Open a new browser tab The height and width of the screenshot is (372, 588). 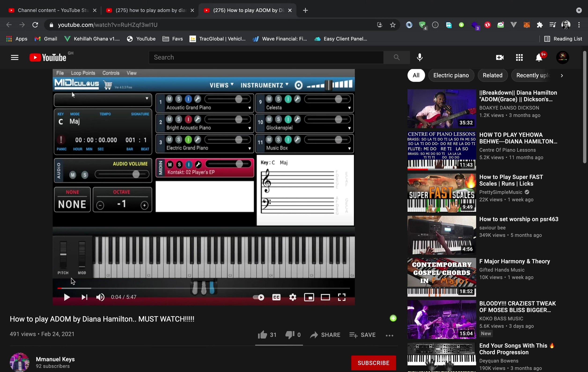(x=305, y=10)
